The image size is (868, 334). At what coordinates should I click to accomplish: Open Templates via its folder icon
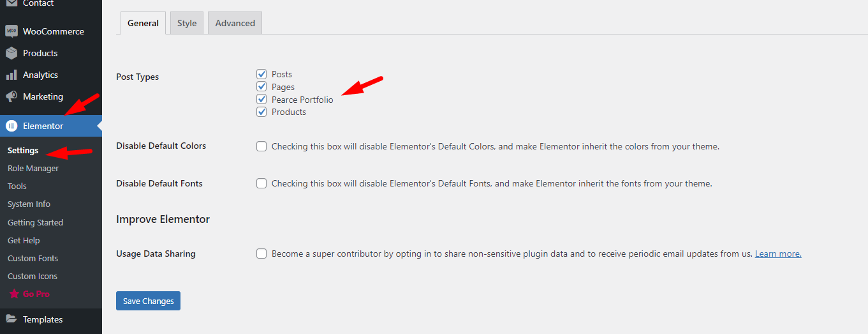pyautogui.click(x=11, y=319)
